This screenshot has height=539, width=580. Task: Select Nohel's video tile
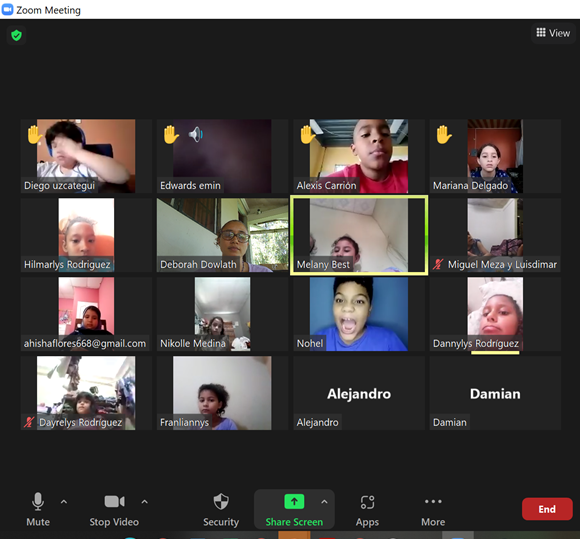pyautogui.click(x=359, y=314)
